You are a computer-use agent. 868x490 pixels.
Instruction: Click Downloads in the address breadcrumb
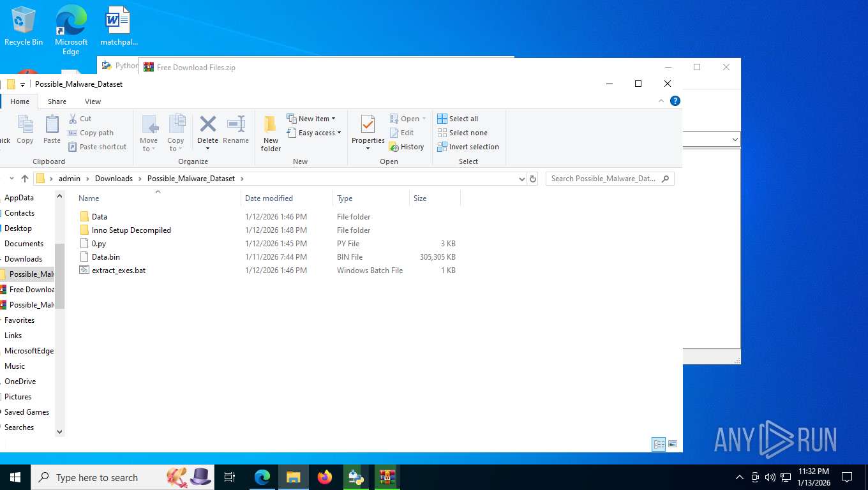[114, 179]
